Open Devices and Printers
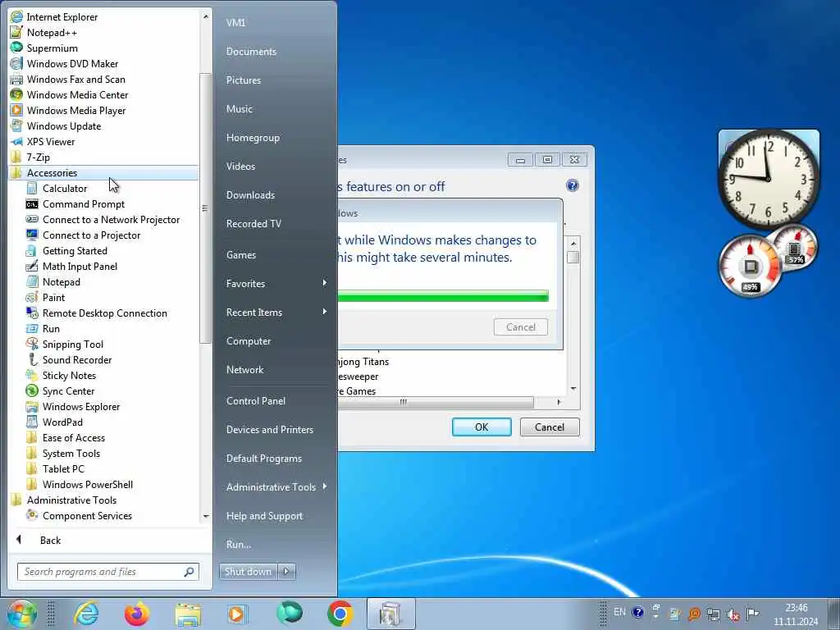Viewport: 840px width, 630px height. (269, 430)
